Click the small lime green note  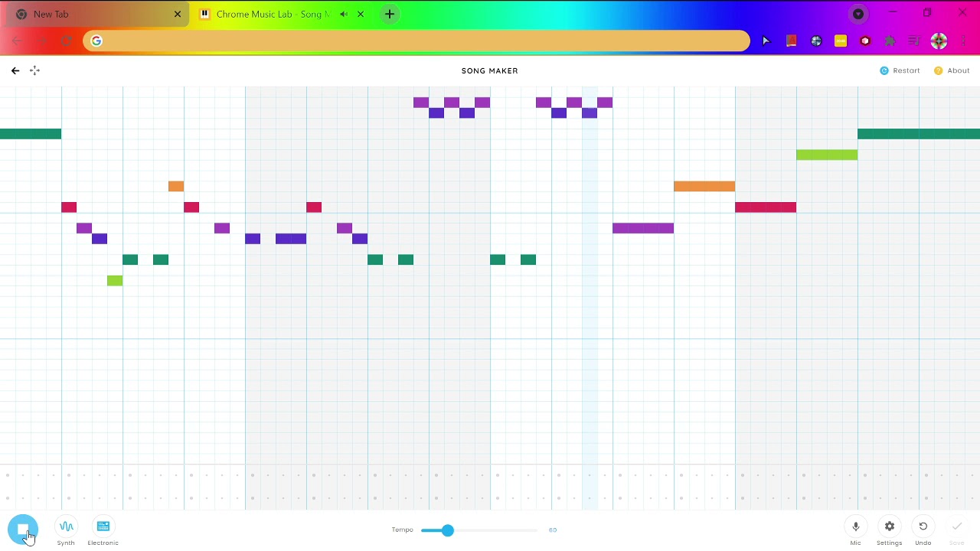pyautogui.click(x=115, y=281)
